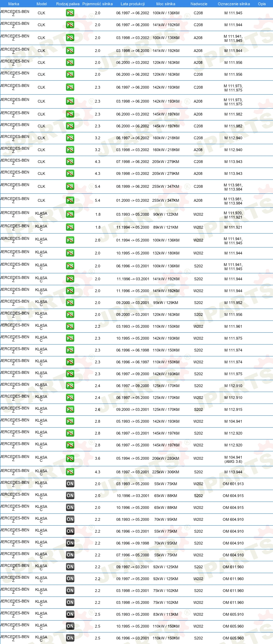Click the 95kW / 129KM power cell
This screenshot has height=644, width=273.
pyautogui.click(x=166, y=303)
